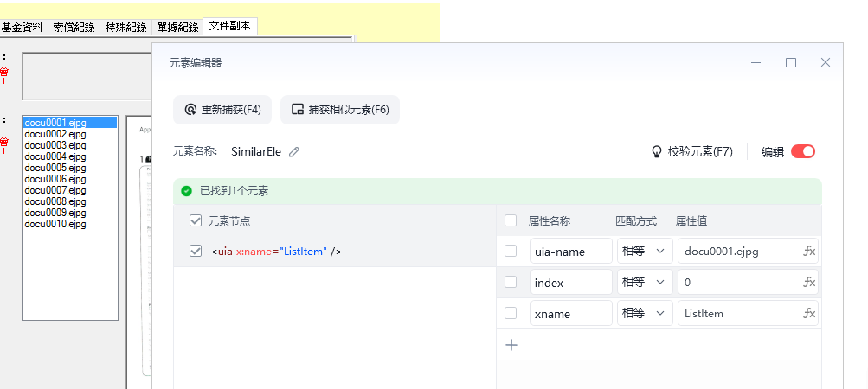The width and height of the screenshot is (868, 389).
Task: Maximize the element editor window
Action: tap(791, 62)
